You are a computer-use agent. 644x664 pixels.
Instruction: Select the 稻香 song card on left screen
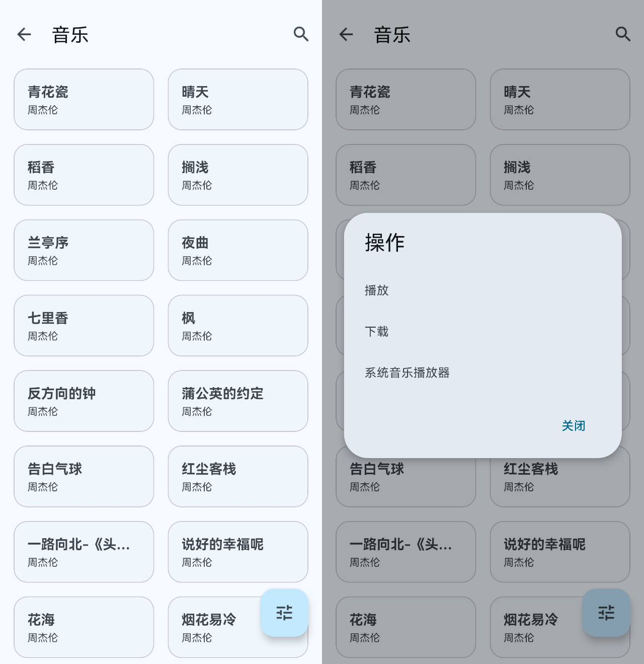(84, 175)
